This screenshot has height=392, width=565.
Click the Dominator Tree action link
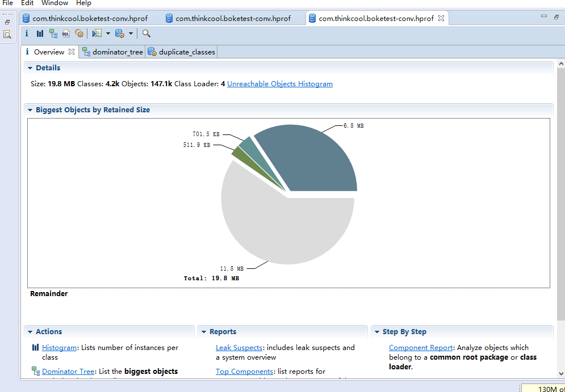tap(68, 371)
